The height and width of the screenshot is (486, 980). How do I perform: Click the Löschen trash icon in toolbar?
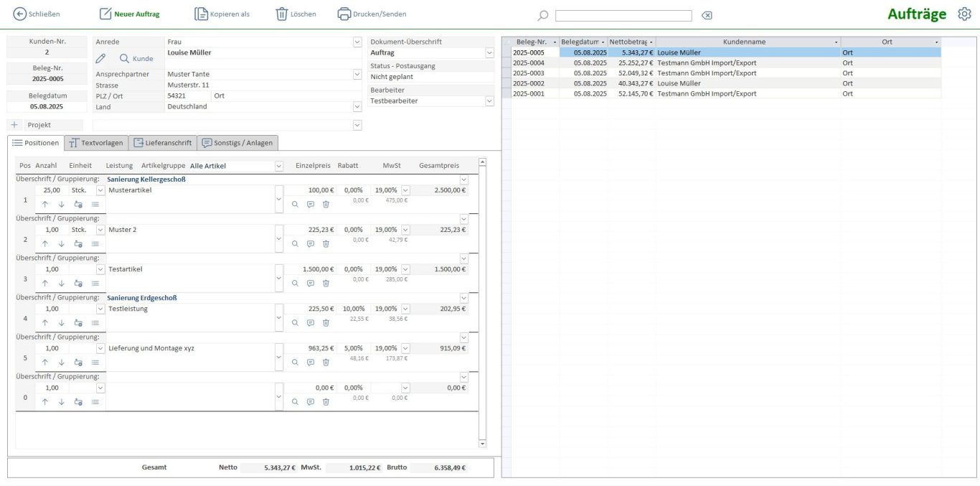click(x=282, y=14)
